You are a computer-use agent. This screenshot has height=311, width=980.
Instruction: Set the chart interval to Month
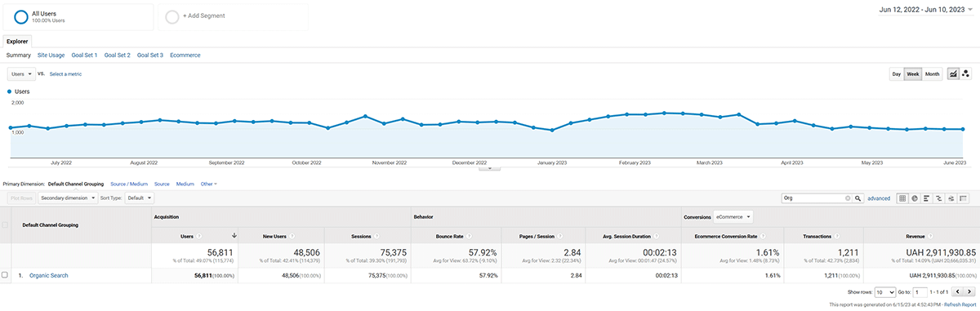point(933,73)
